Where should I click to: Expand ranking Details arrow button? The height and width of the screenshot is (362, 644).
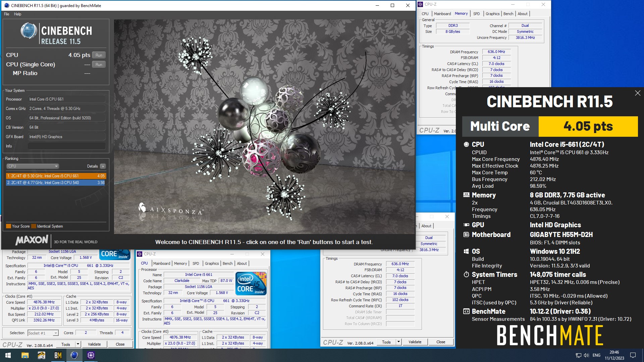tap(103, 166)
